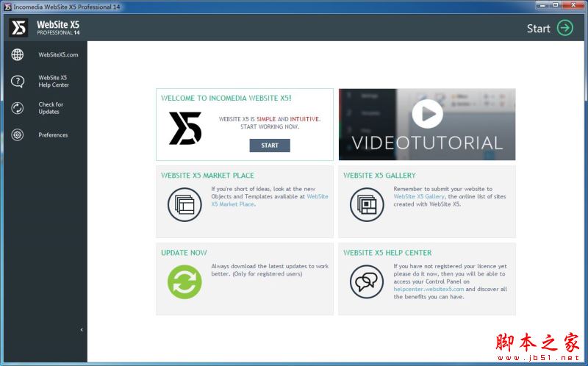This screenshot has width=588, height=366.
Task: Select WebSite X5 Help Center sidebar item
Action: point(54,81)
